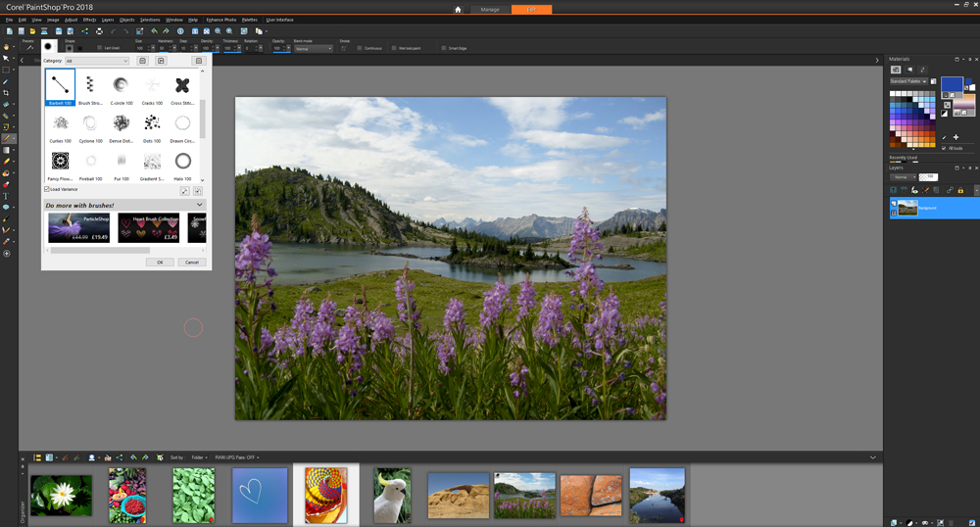The width and height of the screenshot is (980, 527).
Task: Click the Print icon in the toolbar
Action: coord(99,30)
